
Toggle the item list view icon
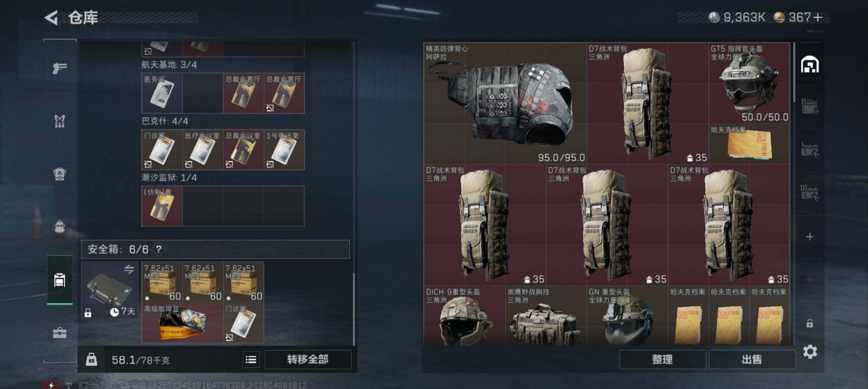tap(251, 359)
